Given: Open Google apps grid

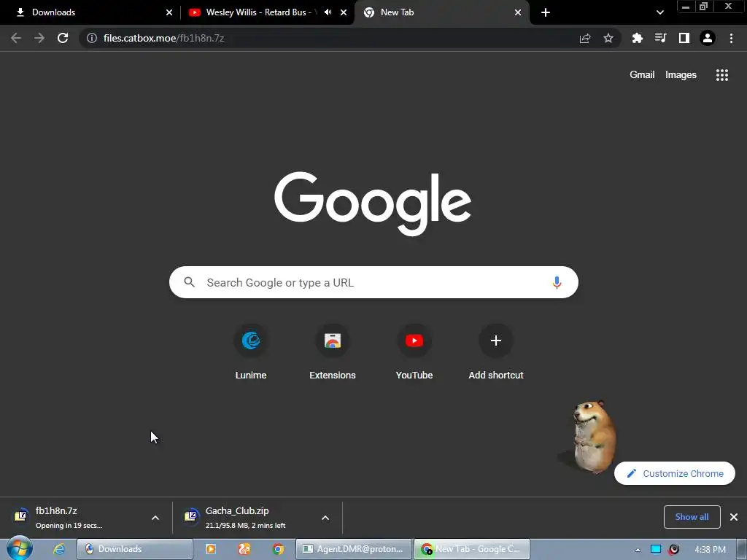Looking at the screenshot, I should click(x=721, y=75).
